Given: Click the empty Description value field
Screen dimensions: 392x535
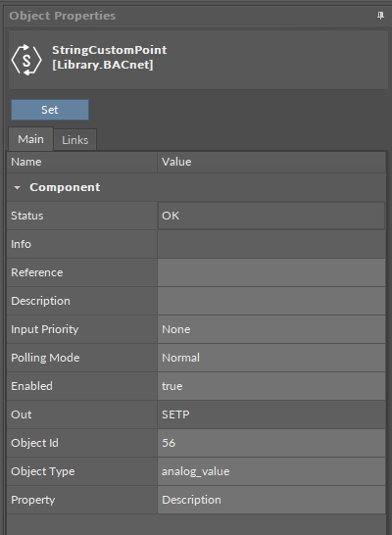Looking at the screenshot, I should [271, 301].
